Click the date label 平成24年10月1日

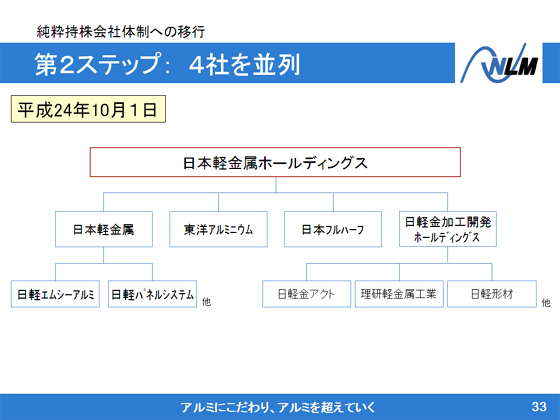[x=88, y=109]
